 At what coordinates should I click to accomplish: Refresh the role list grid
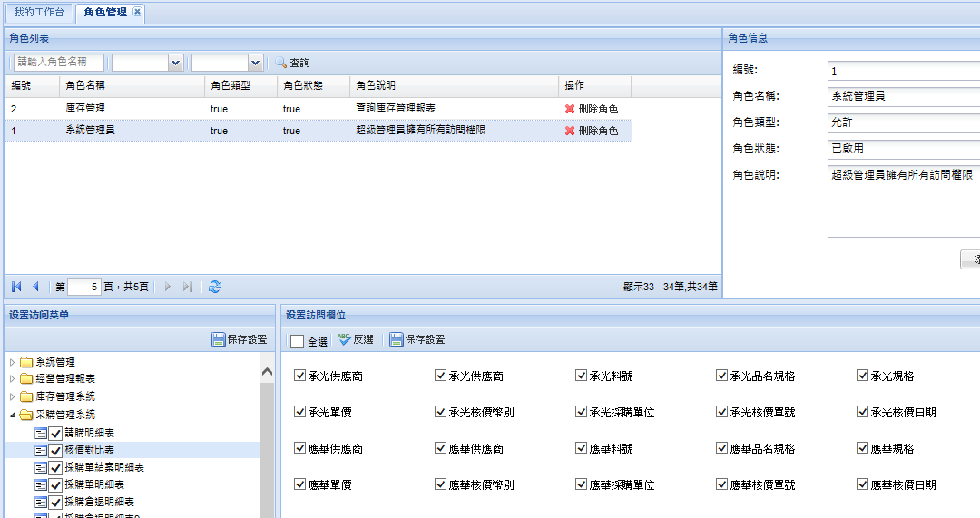(215, 287)
